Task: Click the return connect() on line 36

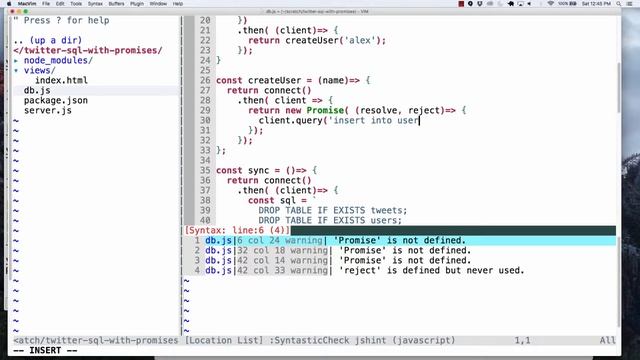Action: coord(269,180)
